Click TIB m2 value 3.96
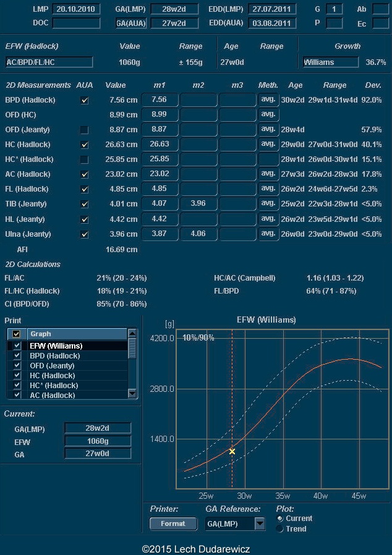 coord(198,204)
